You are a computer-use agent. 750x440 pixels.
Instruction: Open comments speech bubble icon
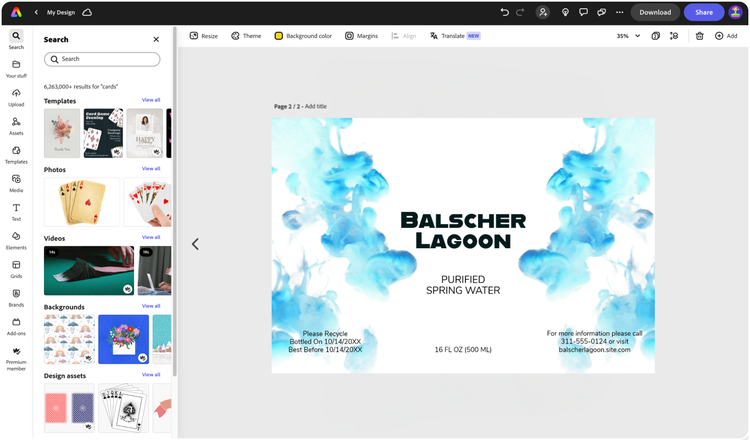point(583,12)
